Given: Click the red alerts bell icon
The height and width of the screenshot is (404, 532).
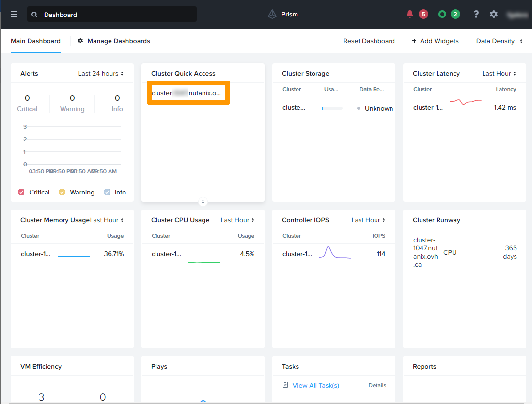Looking at the screenshot, I should coord(410,14).
